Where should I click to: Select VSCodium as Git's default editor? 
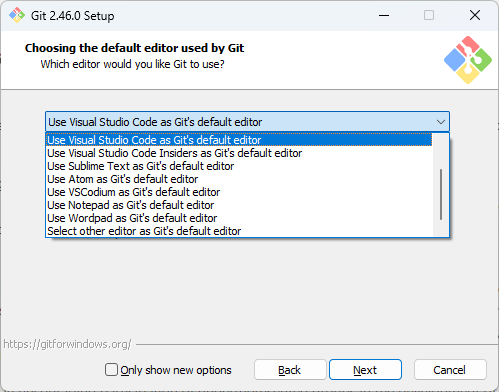[239, 192]
